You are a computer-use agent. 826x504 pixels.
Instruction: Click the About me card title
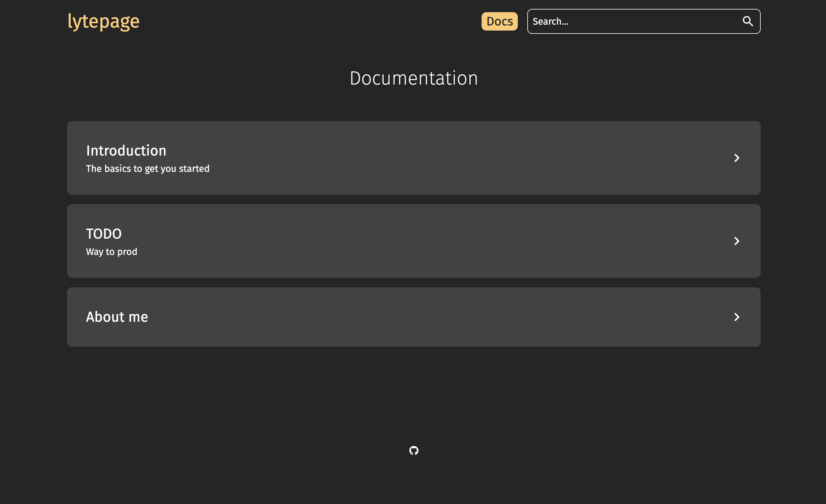(x=117, y=317)
